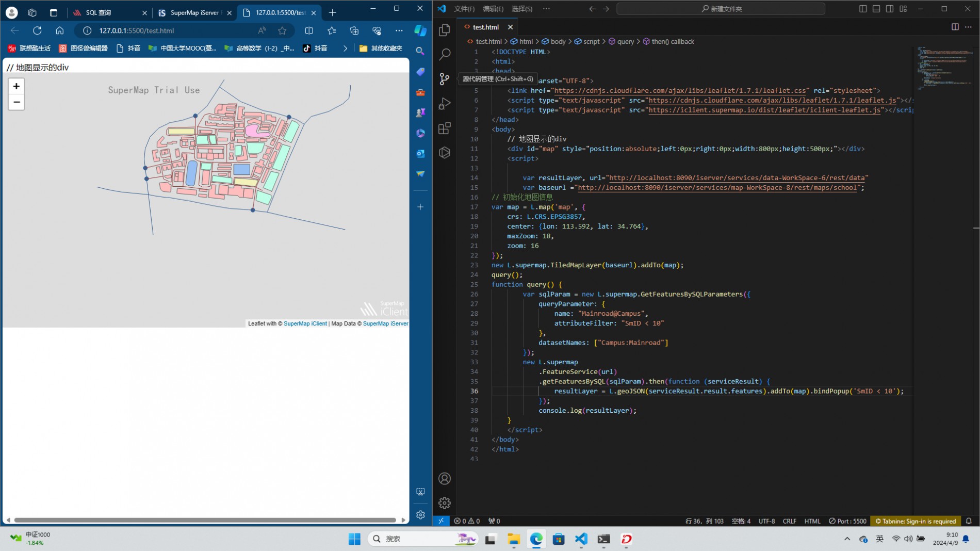Open VS Code 选择(S) menu
The image size is (980, 551).
pyautogui.click(x=521, y=9)
